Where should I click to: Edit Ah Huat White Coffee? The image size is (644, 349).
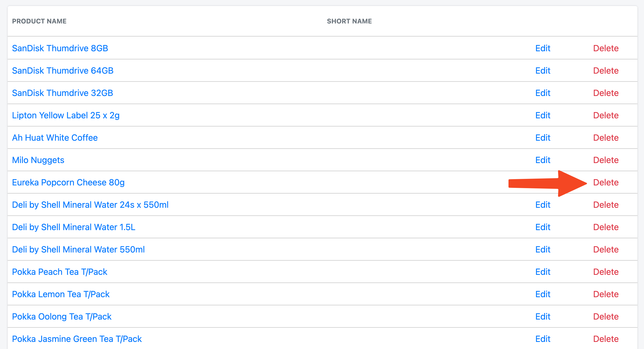tap(543, 138)
